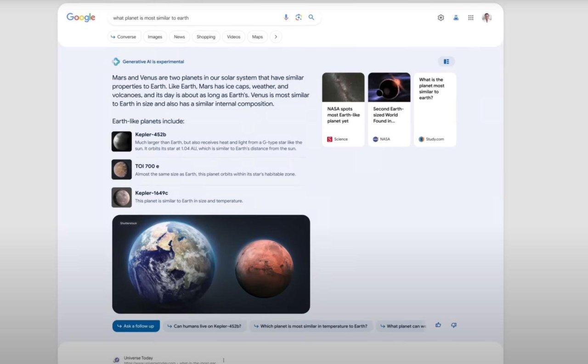The width and height of the screenshot is (588, 364).
Task: Open the Universe Today result three-dot menu
Action: pos(224,360)
